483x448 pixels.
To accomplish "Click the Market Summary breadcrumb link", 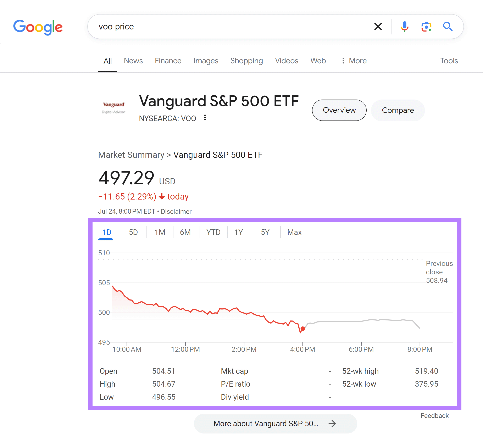I will click(131, 155).
